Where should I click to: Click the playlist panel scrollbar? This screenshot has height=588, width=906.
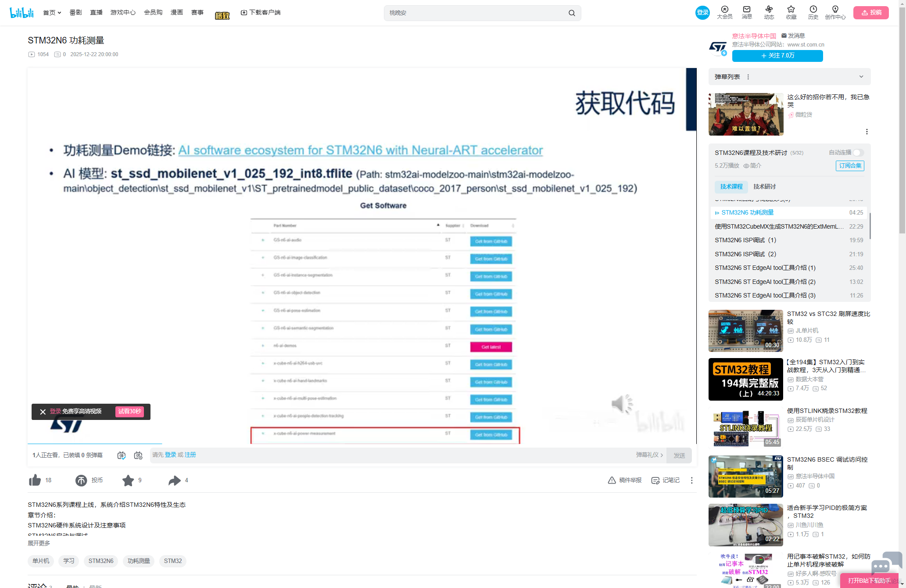coord(870,226)
